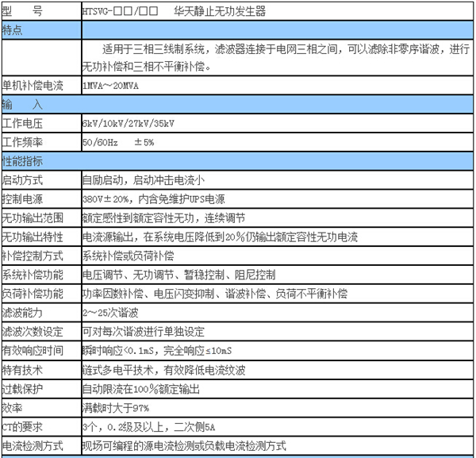
Task: Click the '工作频率' label
Action: click(22, 142)
